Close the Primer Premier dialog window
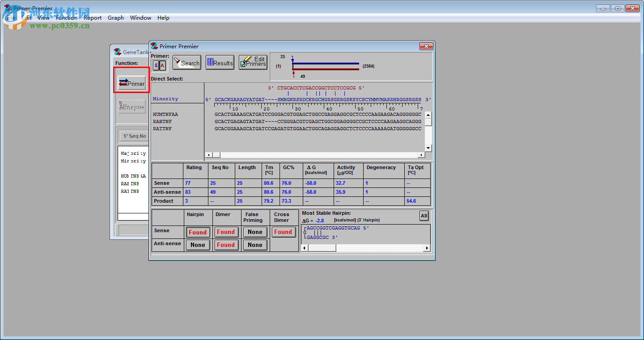The image size is (644, 340). pyautogui.click(x=426, y=47)
